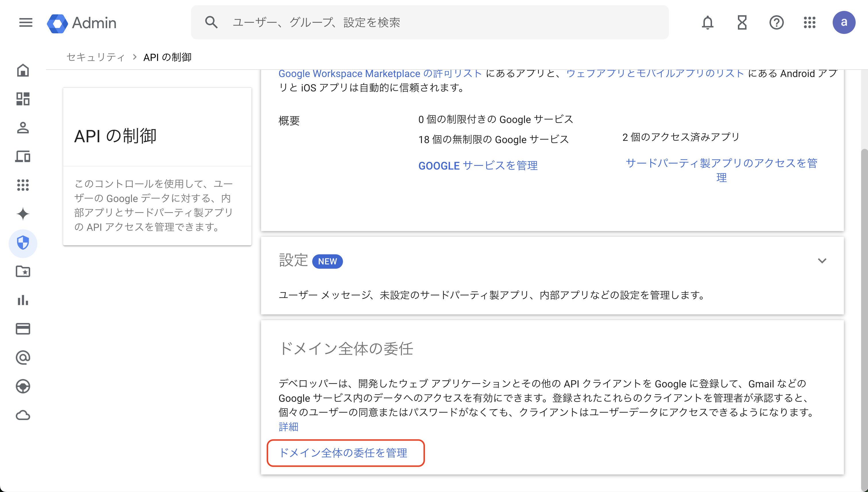Open the Security shield sidebar icon

(23, 243)
